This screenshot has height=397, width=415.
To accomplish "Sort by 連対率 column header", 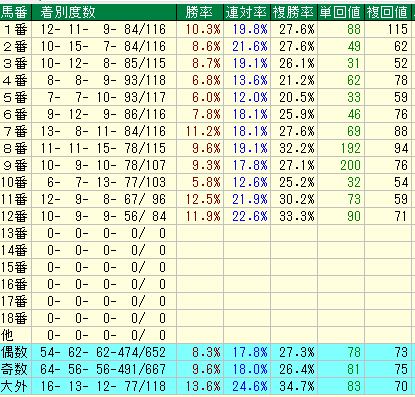I will tap(247, 13).
